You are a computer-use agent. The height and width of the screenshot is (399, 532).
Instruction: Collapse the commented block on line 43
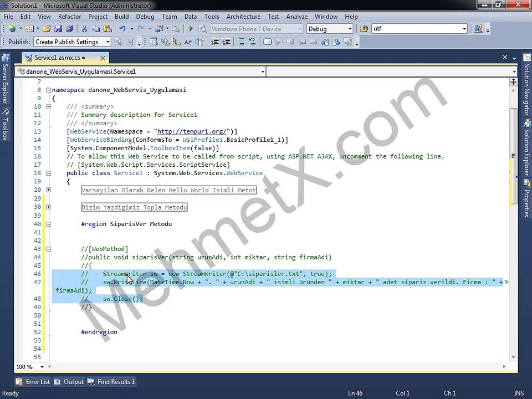tap(49, 249)
